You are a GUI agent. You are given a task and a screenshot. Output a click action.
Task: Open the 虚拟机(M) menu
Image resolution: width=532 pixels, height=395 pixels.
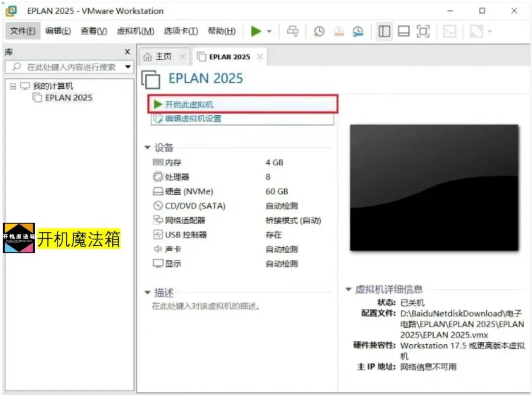135,31
